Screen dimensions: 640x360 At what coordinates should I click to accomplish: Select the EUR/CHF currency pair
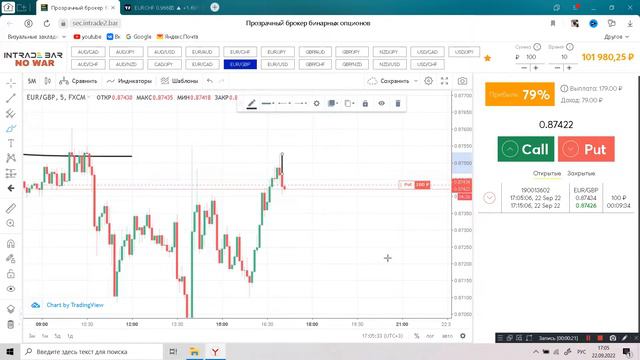click(x=240, y=52)
